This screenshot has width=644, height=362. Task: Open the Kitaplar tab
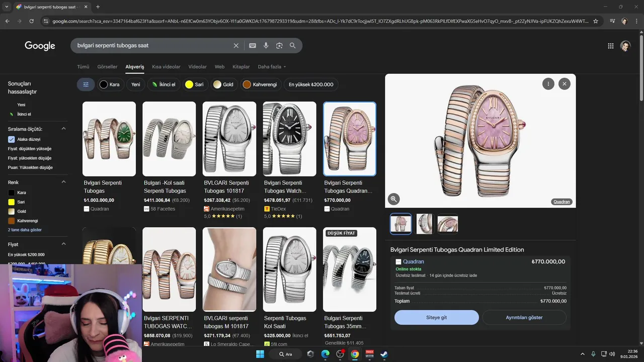(x=241, y=67)
